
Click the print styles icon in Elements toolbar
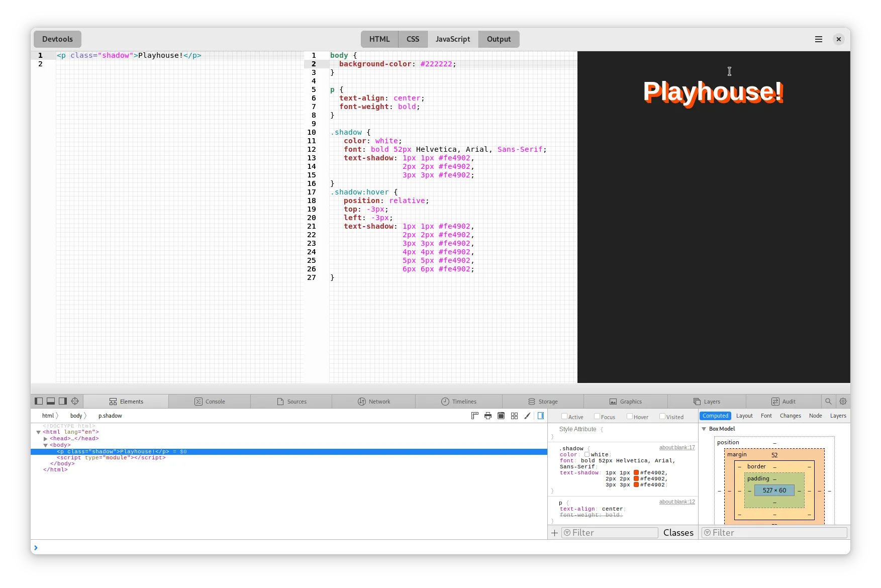click(x=487, y=416)
